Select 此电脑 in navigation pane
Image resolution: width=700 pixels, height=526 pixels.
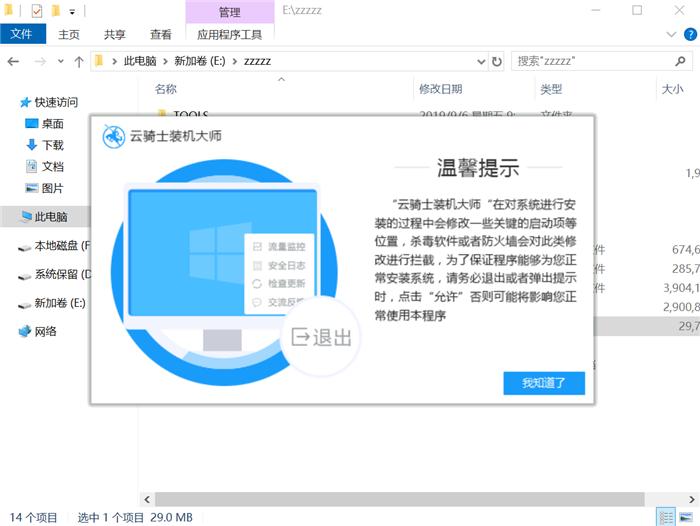[51, 217]
